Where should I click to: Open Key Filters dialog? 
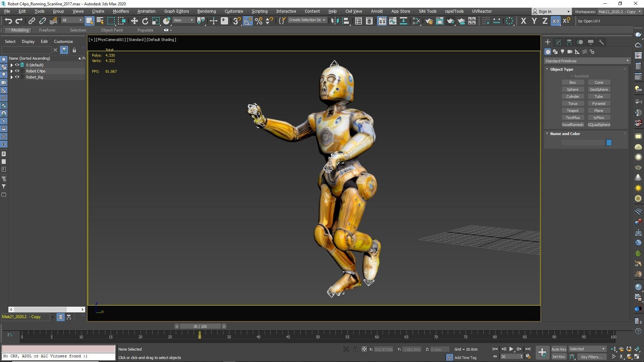[x=591, y=357]
